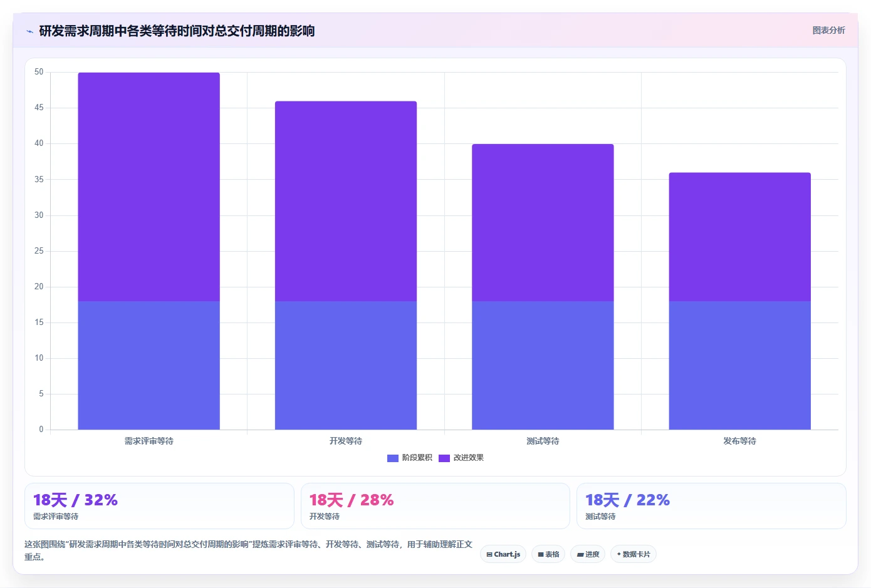This screenshot has height=588, width=871.
Task: Click the y-axis value 0
Action: click(x=41, y=430)
